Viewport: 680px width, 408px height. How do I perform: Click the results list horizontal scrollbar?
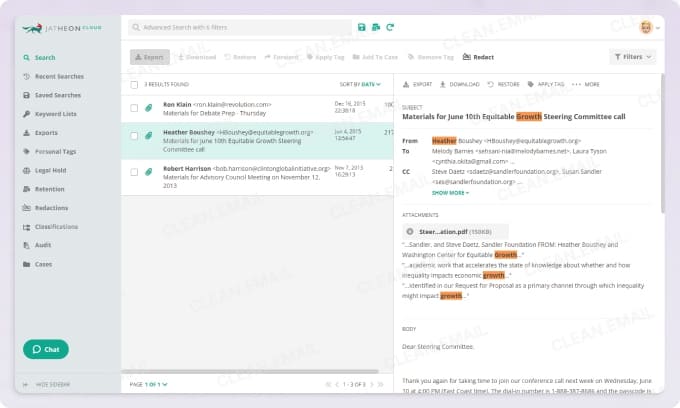click(250, 371)
